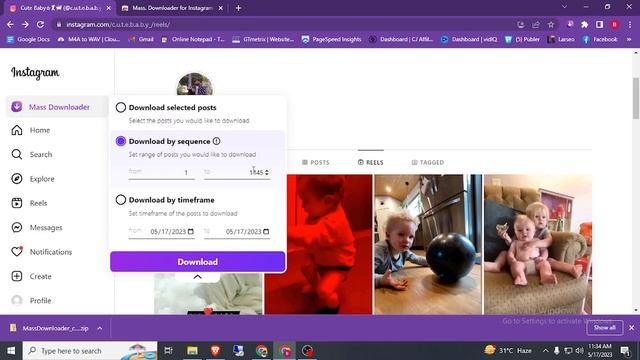The height and width of the screenshot is (360, 640).
Task: Open the tab search dropdown arrow
Action: tap(564, 7)
